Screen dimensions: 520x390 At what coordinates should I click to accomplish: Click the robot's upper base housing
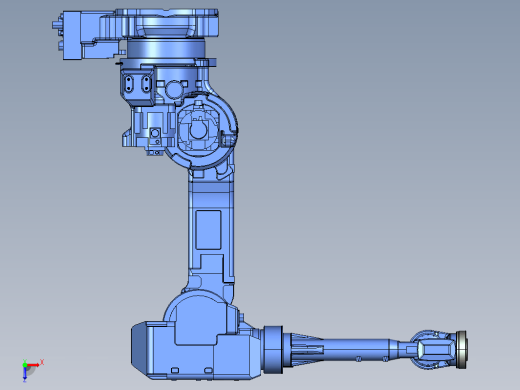(166, 24)
